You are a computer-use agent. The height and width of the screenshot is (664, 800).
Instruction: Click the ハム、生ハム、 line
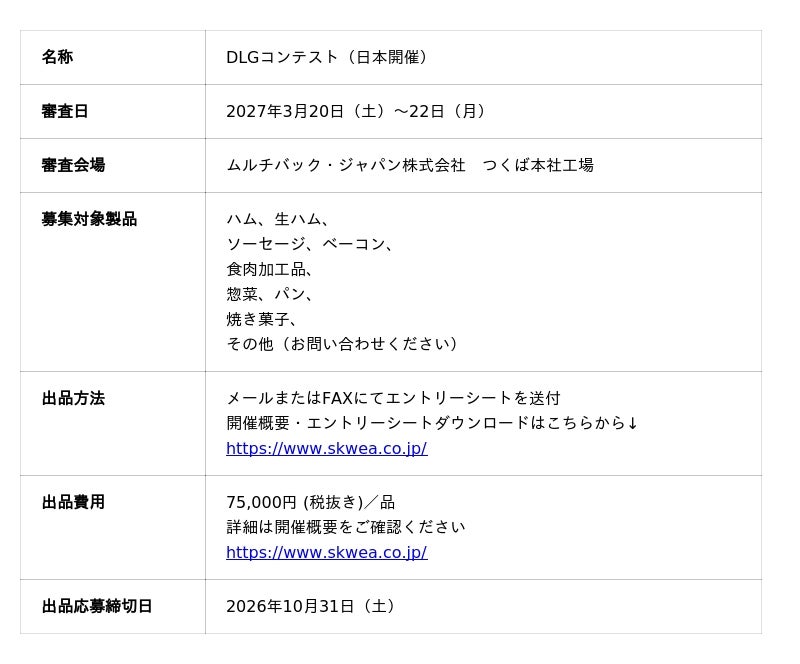(278, 219)
